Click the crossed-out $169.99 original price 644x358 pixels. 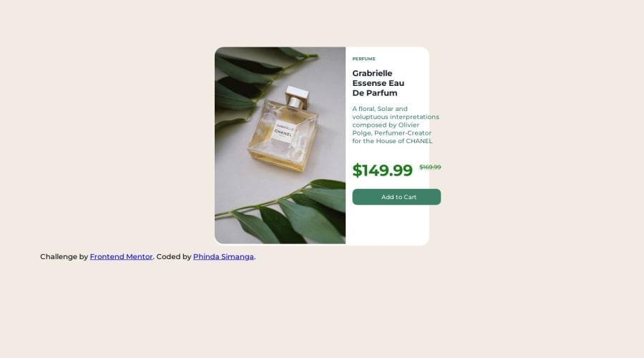430,167
